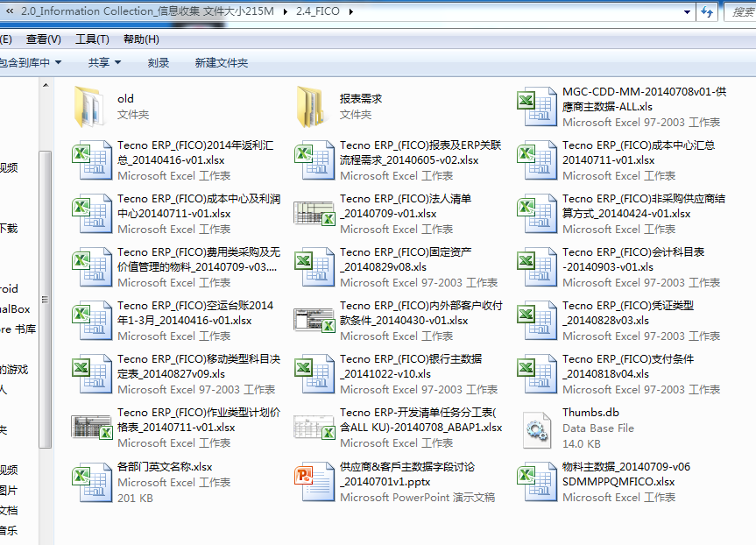Screen dimensions: 756x545
Task: Select the 报表及ERP关联流程需求 xlsx icon
Action: click(314, 160)
